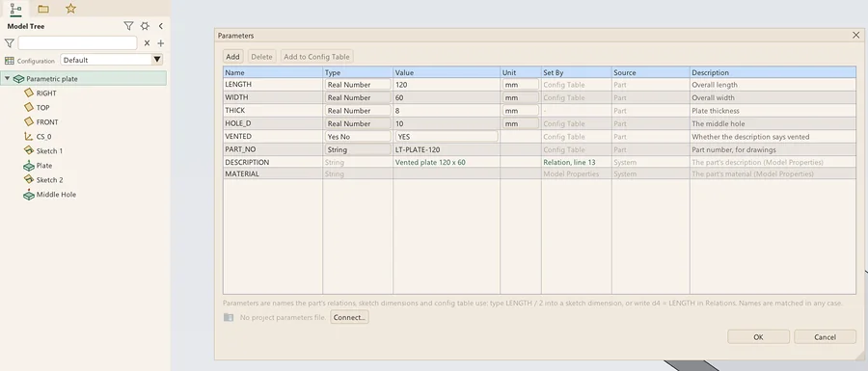The image size is (868, 371).
Task: Click the TOP datum plane icon
Action: [29, 107]
